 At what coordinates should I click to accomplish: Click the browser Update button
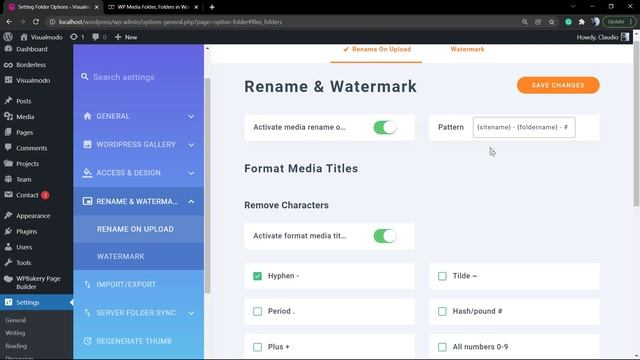[x=619, y=22]
